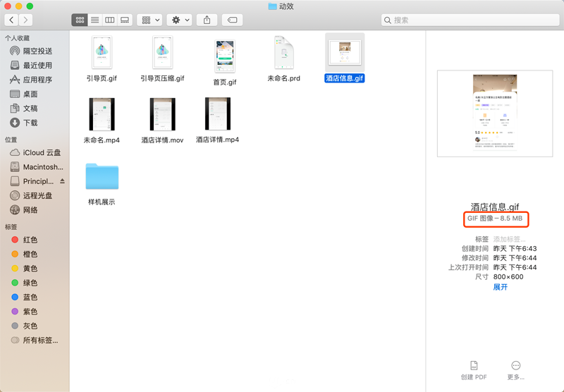This screenshot has width=564, height=392.
Task: Click 添加标签 field in preview pane
Action: (509, 239)
